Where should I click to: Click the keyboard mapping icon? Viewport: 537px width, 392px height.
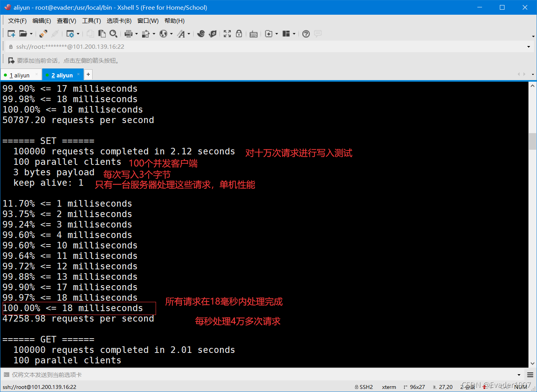coord(254,34)
